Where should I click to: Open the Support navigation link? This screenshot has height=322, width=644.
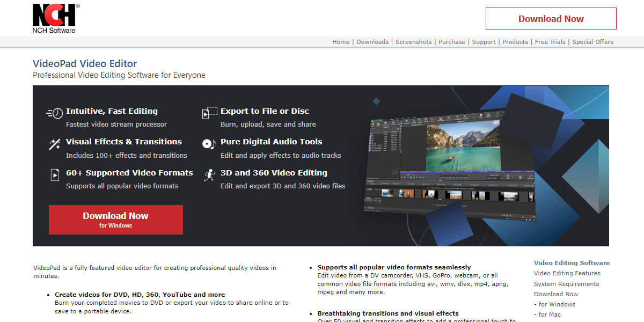[484, 42]
